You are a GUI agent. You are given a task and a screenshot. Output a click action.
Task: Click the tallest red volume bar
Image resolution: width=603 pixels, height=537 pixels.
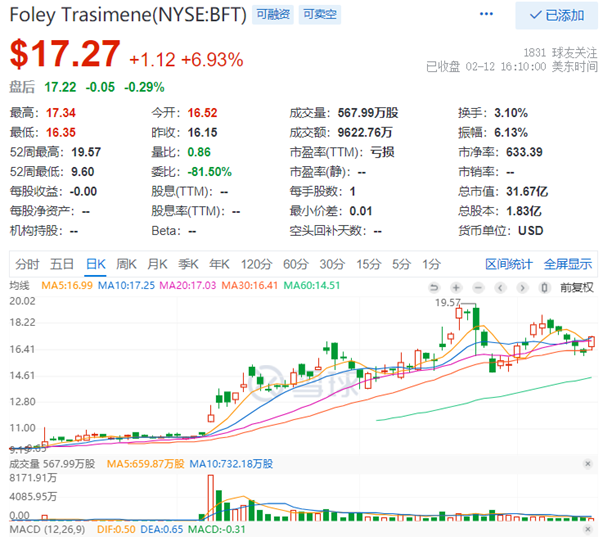pyautogui.click(x=210, y=498)
